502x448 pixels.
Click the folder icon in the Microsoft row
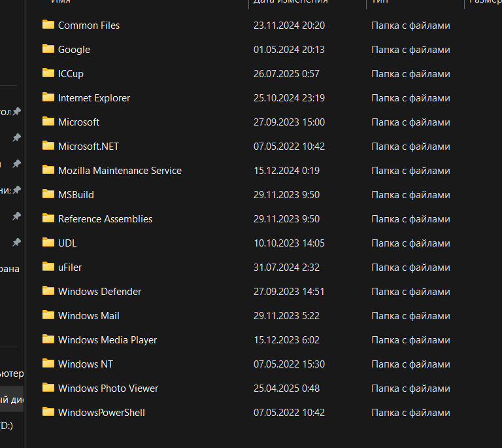click(x=48, y=122)
